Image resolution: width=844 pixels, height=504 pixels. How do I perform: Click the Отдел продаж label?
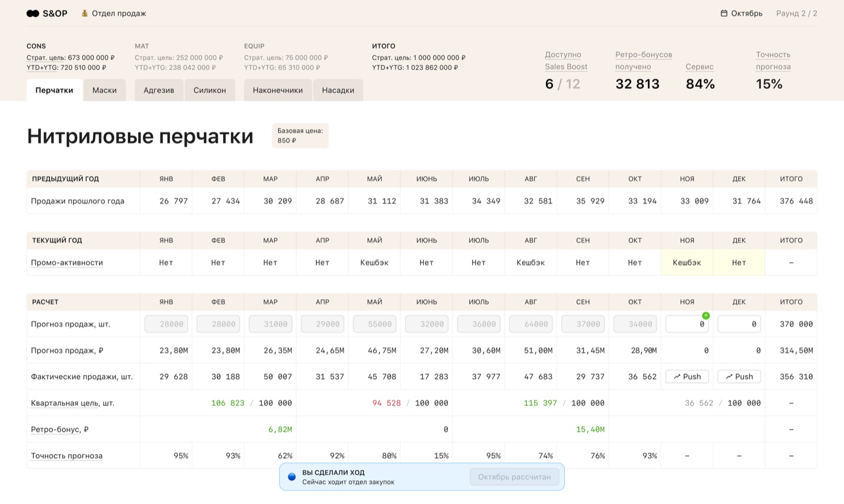pos(119,13)
